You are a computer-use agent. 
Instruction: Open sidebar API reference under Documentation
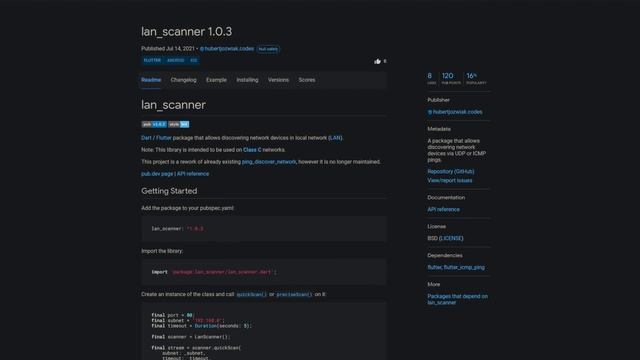point(443,209)
